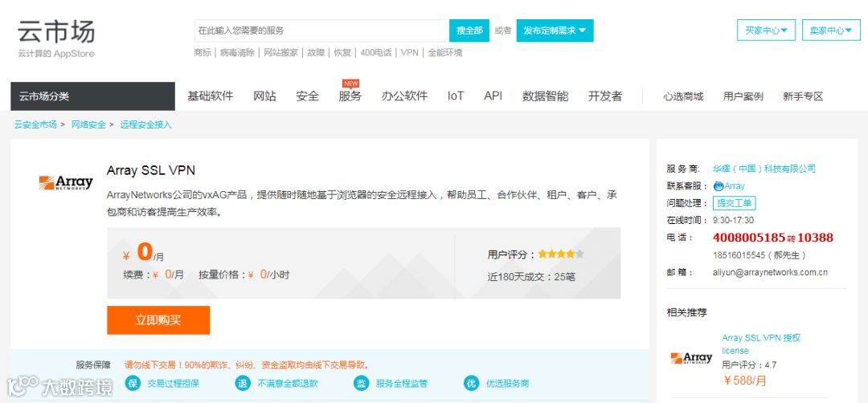Click the 网站搬家 hot search keyword
The image size is (868, 403).
click(280, 52)
